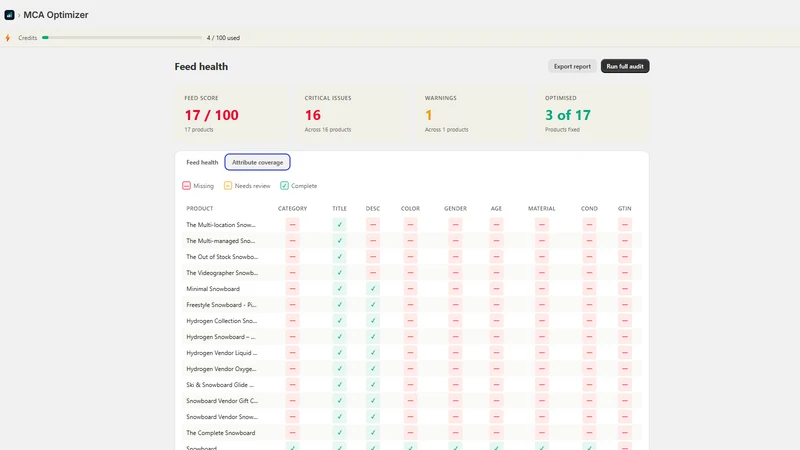Select The Out of Stock Snowbo... row
The height and width of the screenshot is (450, 800).
click(x=412, y=257)
